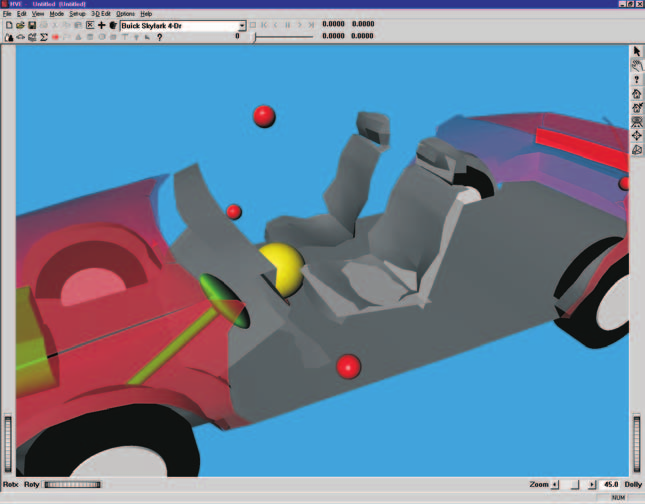This screenshot has width=645, height=504.
Task: Open the 3-D Edit menu
Action: 101,14
